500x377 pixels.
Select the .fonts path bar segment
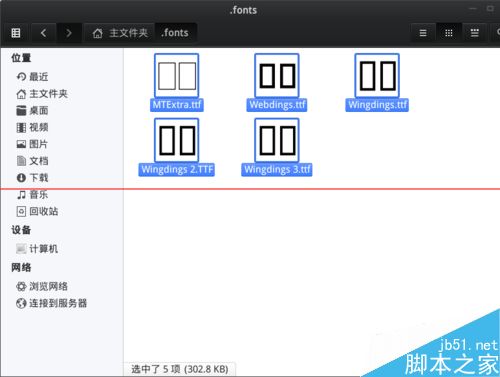tap(175, 33)
